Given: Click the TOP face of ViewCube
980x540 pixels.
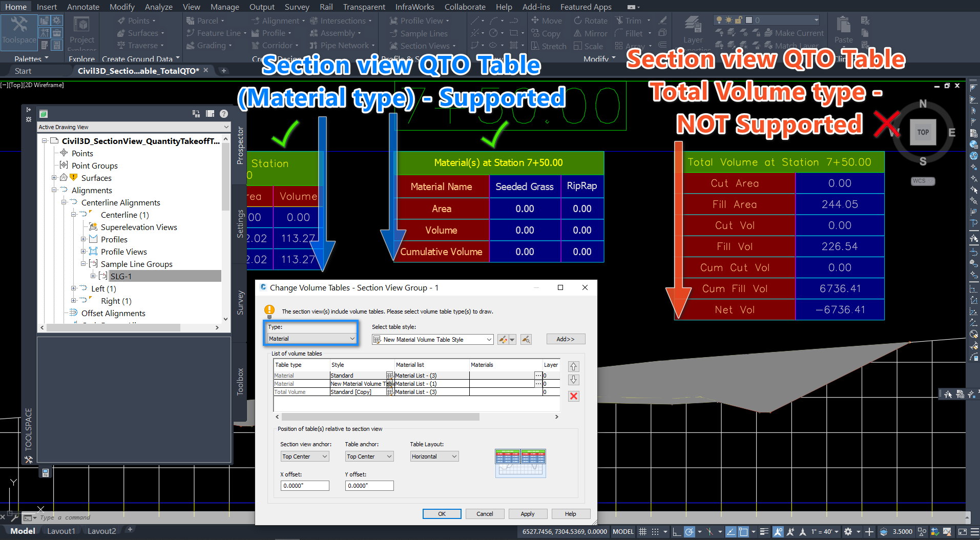Looking at the screenshot, I should [x=923, y=132].
